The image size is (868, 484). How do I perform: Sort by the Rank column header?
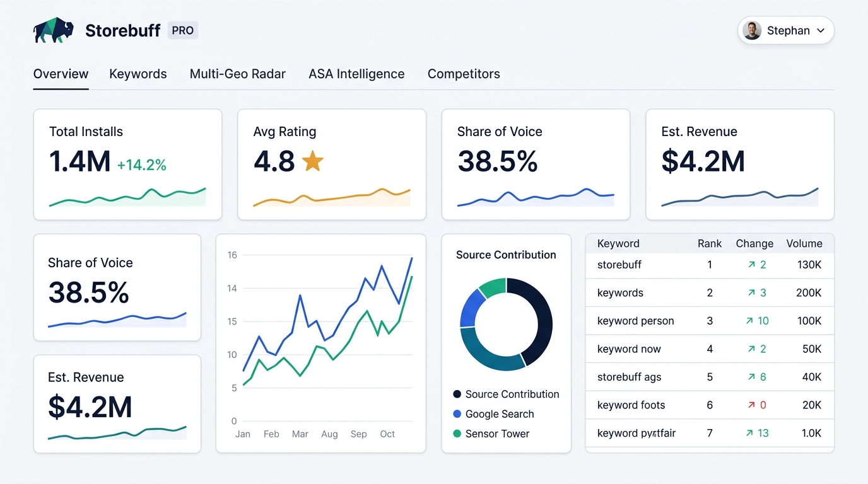point(710,243)
